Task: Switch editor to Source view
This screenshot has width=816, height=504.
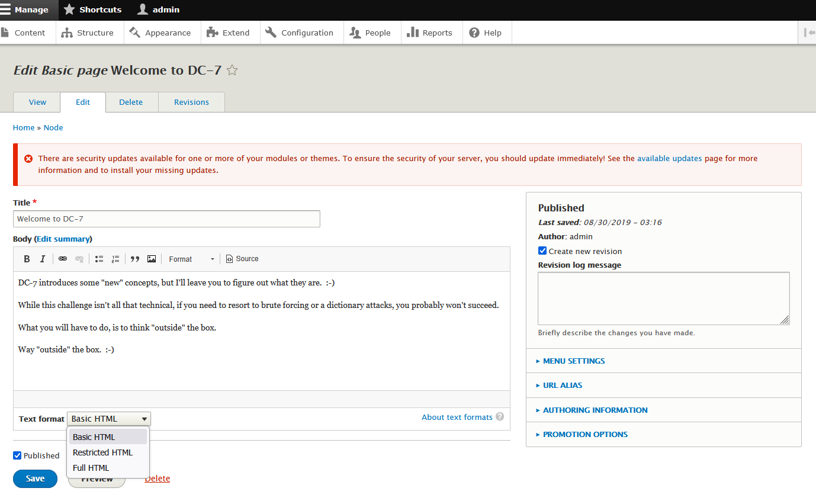Action: (x=242, y=259)
